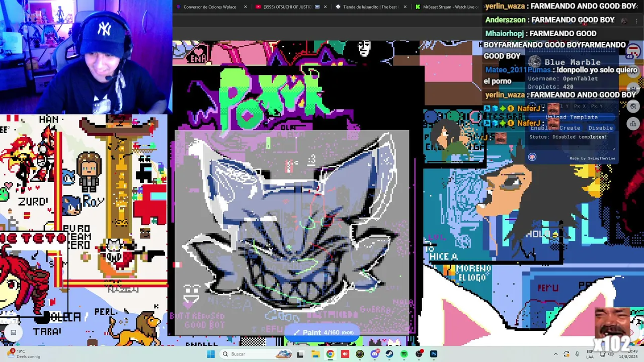Viewport: 644px width, 362px height.
Task: Open Task View from the taskbar
Action: pos(300,354)
